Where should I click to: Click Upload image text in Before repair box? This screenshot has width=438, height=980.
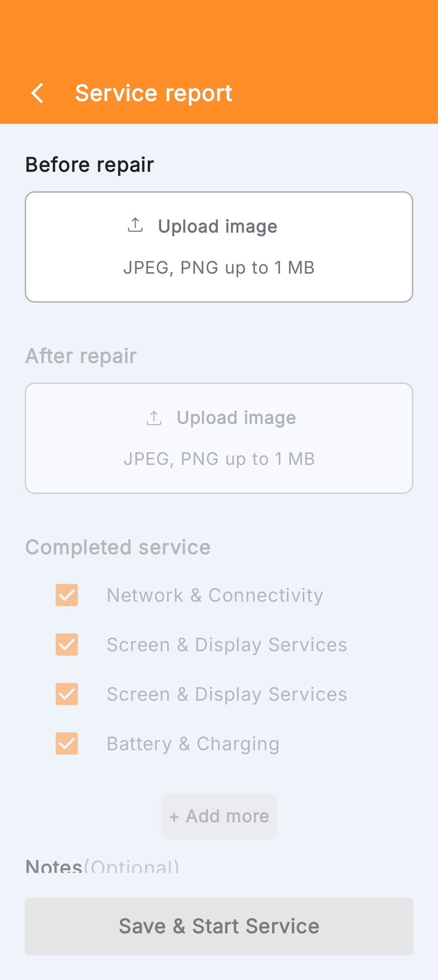click(218, 226)
